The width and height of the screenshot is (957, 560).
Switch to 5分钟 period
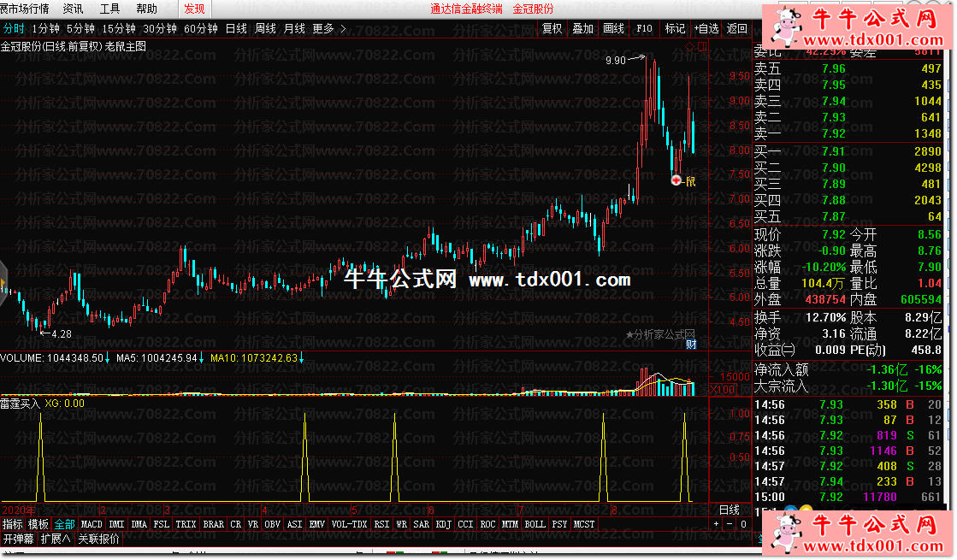[x=80, y=29]
